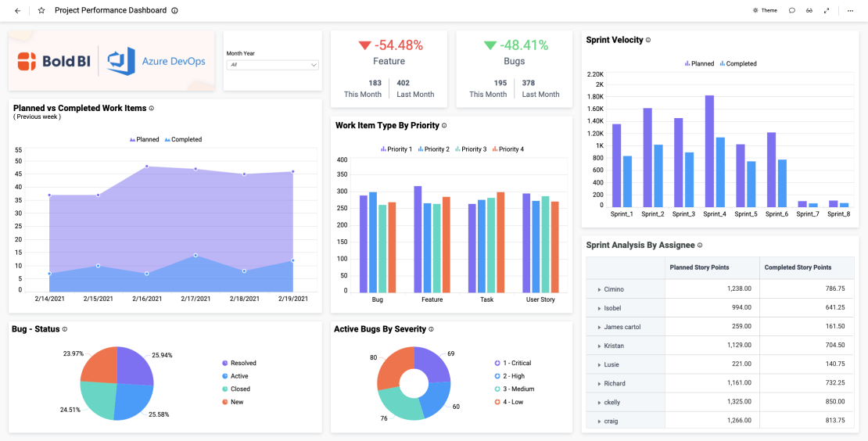Expand the Cimino row in assignee table

click(599, 289)
